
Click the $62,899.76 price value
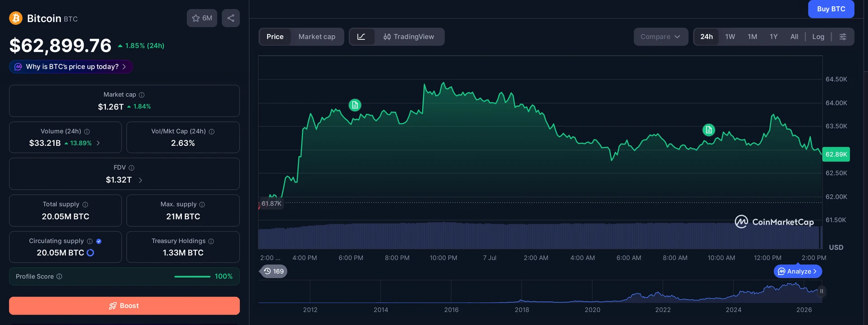point(60,45)
